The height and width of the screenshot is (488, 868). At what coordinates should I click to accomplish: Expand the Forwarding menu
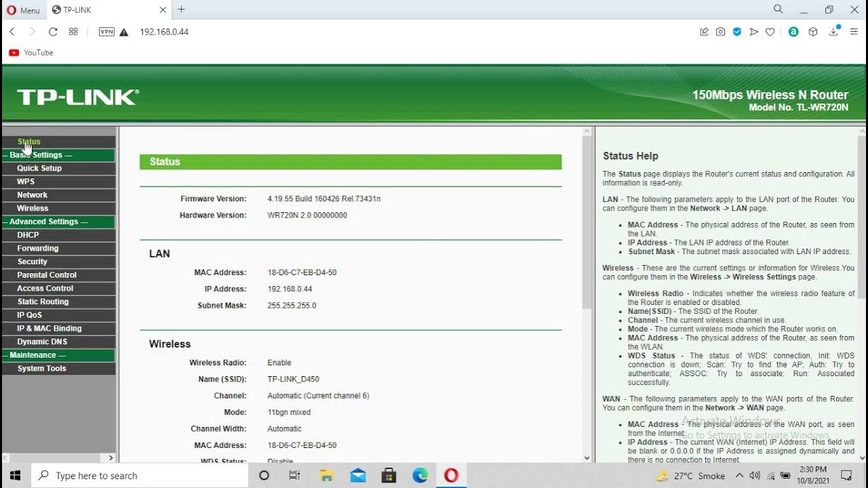click(x=38, y=249)
